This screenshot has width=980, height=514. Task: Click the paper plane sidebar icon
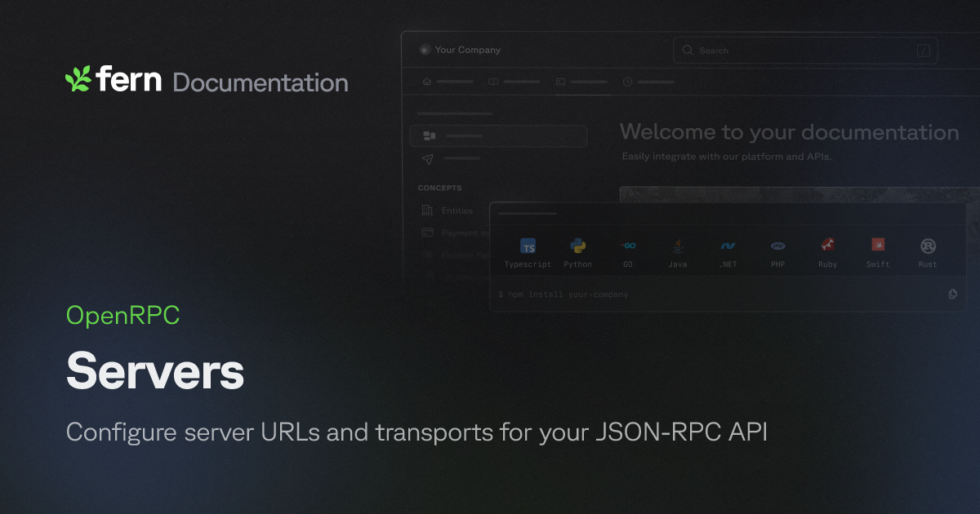coord(428,158)
